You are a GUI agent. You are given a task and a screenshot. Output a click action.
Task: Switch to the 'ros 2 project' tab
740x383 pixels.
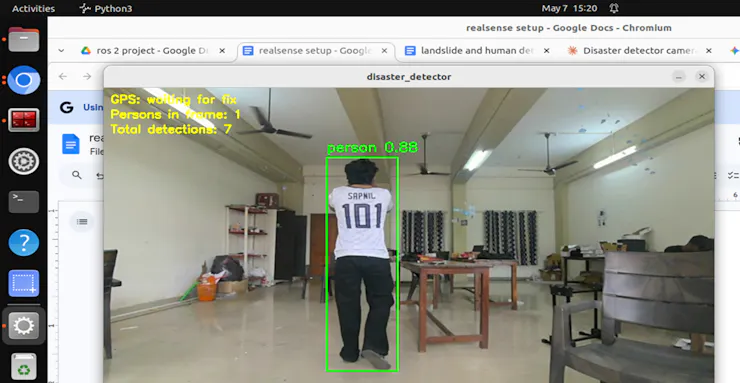click(x=153, y=50)
